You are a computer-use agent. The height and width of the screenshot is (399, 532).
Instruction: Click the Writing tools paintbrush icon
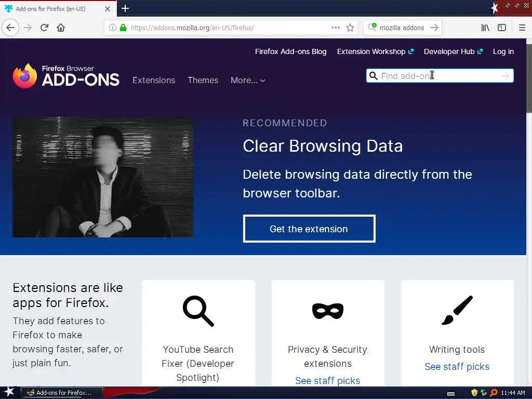457,310
